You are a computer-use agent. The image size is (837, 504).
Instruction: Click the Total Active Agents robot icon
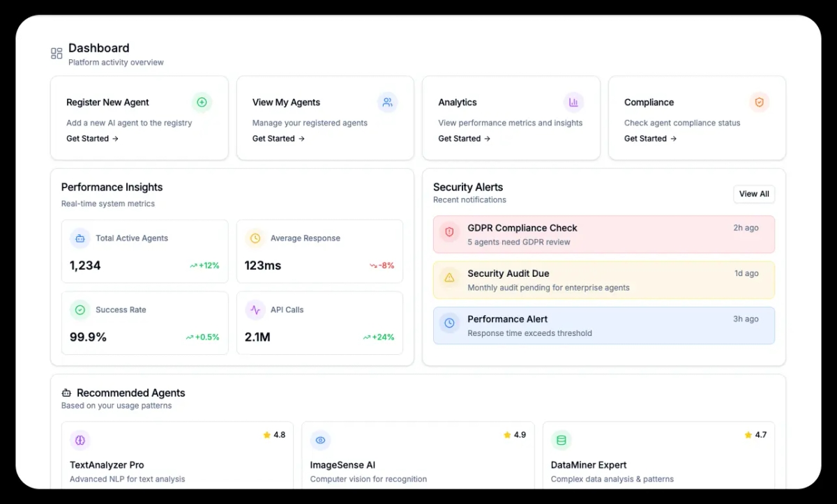(80, 238)
